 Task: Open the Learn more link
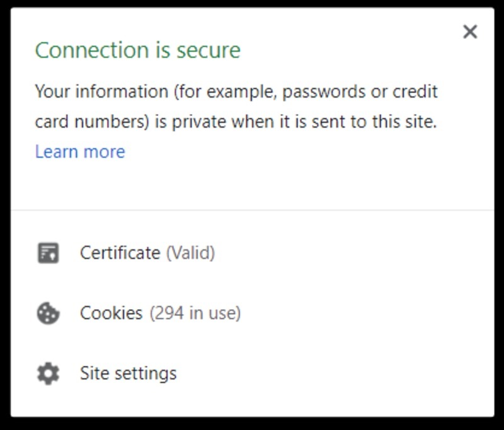pyautogui.click(x=80, y=151)
